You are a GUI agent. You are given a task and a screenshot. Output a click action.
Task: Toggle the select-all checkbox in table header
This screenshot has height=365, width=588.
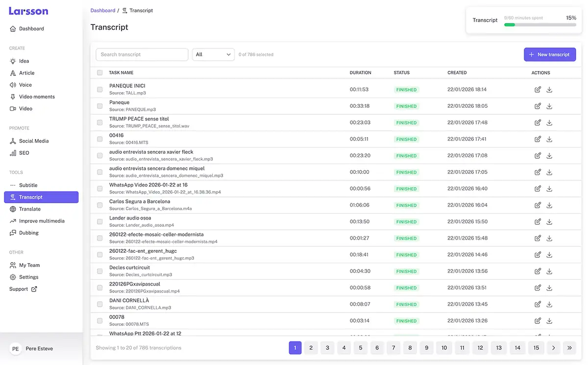[x=100, y=73]
